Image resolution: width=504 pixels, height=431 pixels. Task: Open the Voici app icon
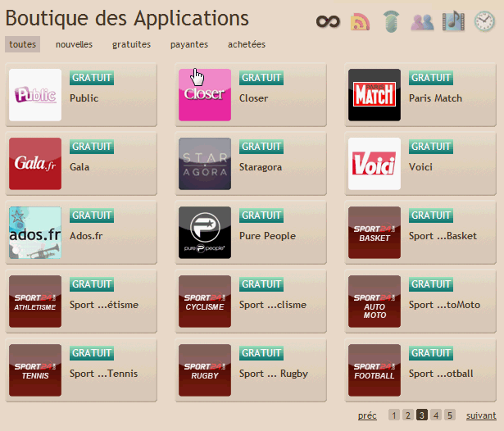click(375, 164)
